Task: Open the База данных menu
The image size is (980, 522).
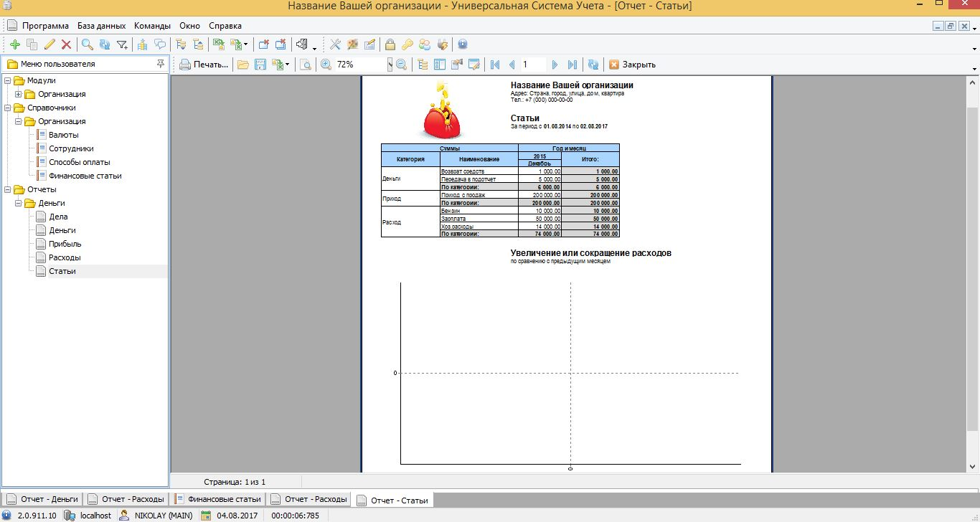Action: click(101, 26)
